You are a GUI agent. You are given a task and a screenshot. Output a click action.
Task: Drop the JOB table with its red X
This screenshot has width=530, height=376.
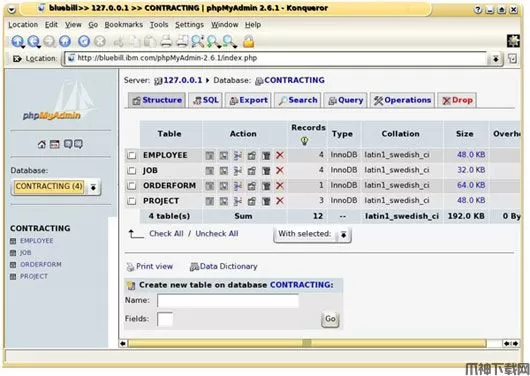pyautogui.click(x=280, y=170)
